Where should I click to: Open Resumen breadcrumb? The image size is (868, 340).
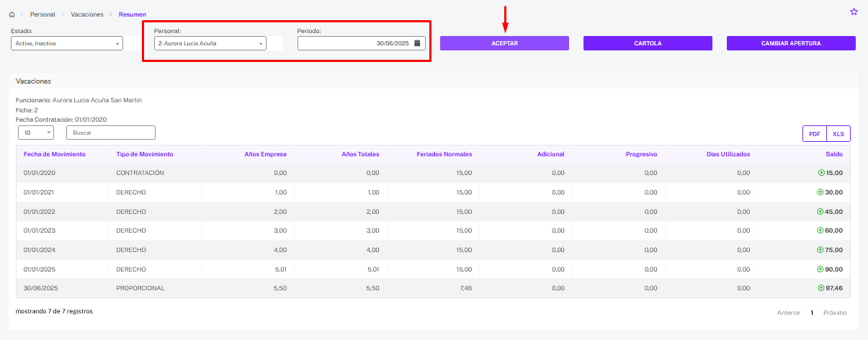pyautogui.click(x=131, y=14)
